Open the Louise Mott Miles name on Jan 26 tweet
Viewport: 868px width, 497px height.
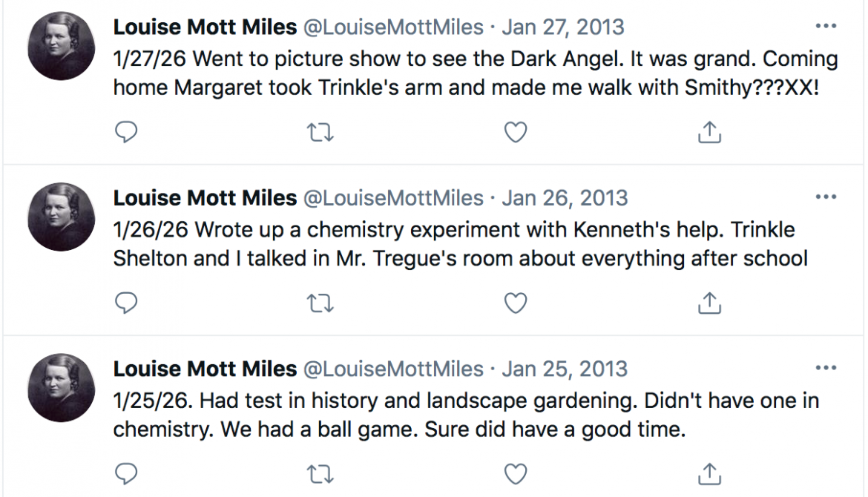(x=205, y=198)
